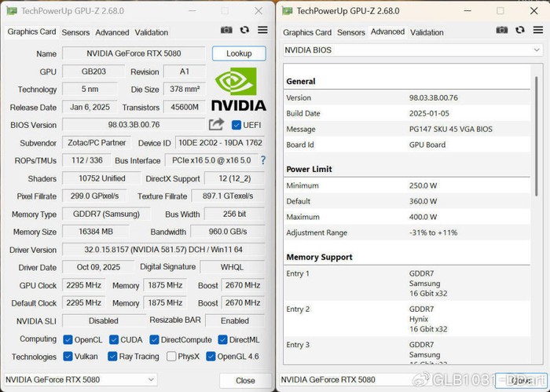Toggle the CUDA checkbox
The image size is (550, 392).
[x=114, y=339]
